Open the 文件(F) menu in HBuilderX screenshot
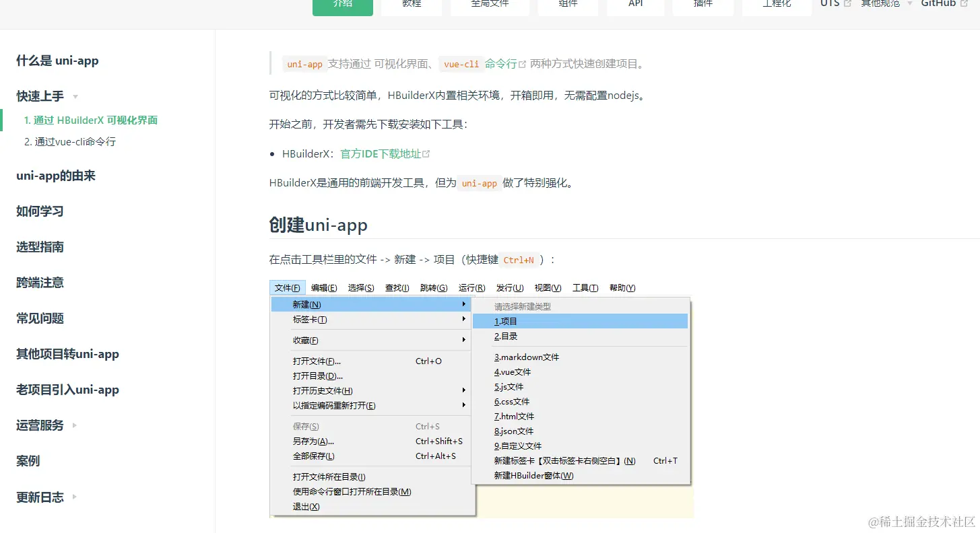The height and width of the screenshot is (533, 980). (x=288, y=288)
